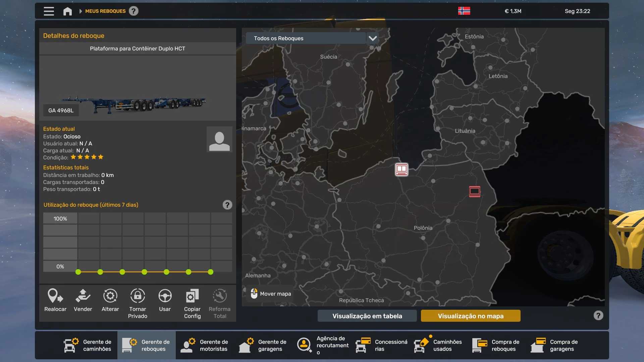Go to the home screen icon
This screenshot has height=362, width=644.
(x=67, y=11)
